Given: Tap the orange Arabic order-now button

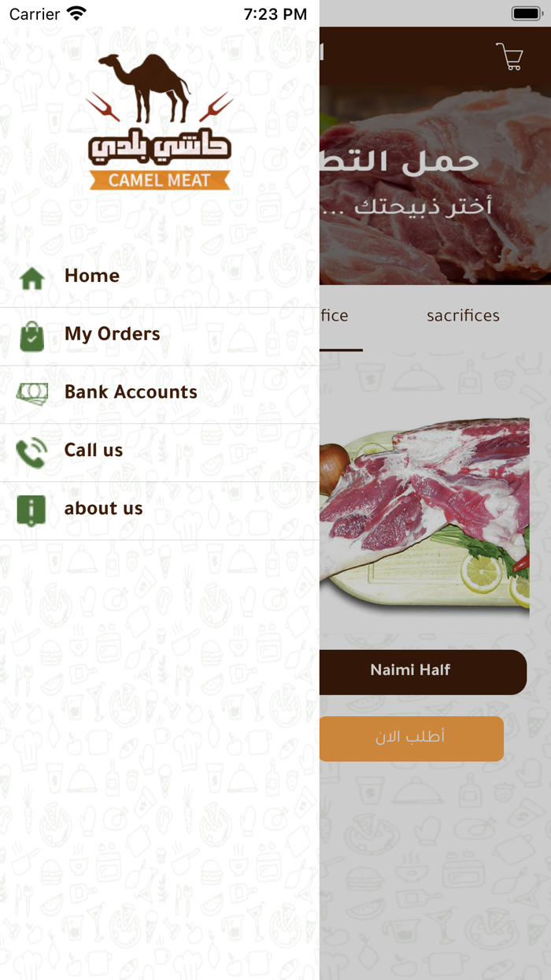Looking at the screenshot, I should [x=411, y=739].
